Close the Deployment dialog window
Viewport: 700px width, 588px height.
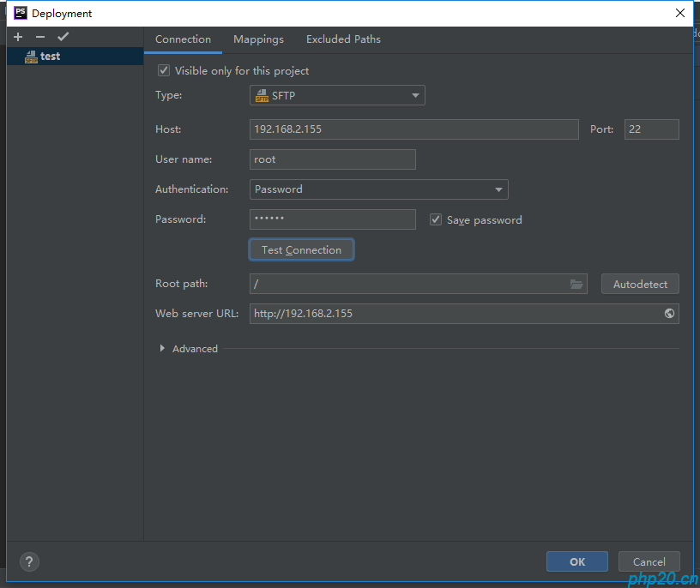(680, 13)
